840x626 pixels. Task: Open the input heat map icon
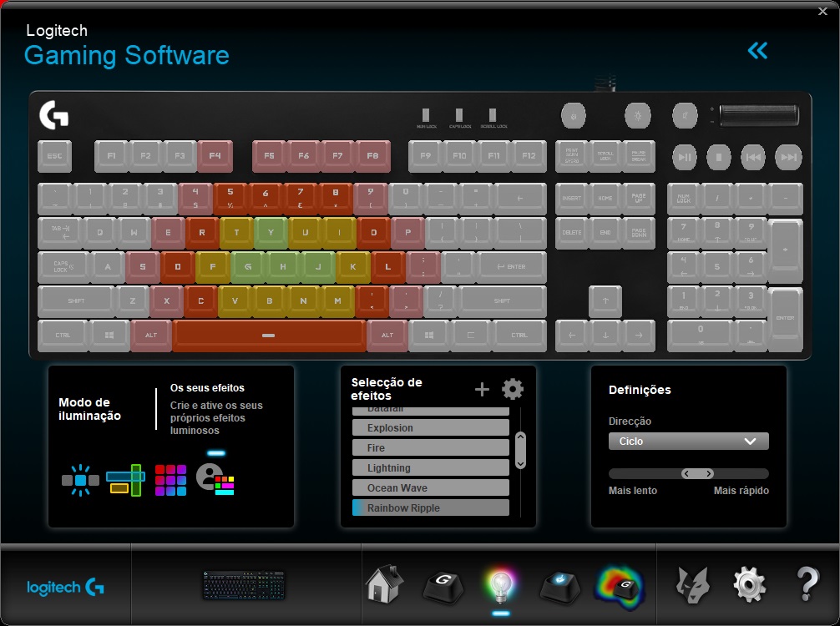[x=620, y=588]
